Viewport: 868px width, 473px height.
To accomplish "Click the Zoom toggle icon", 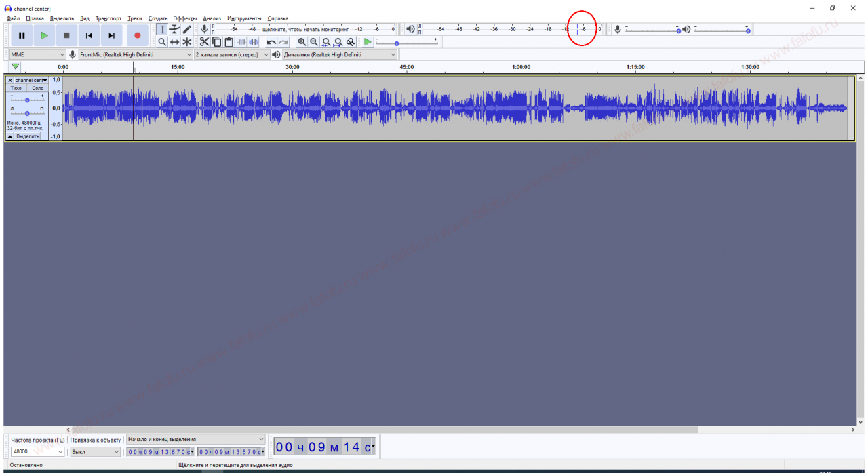I will [x=351, y=42].
